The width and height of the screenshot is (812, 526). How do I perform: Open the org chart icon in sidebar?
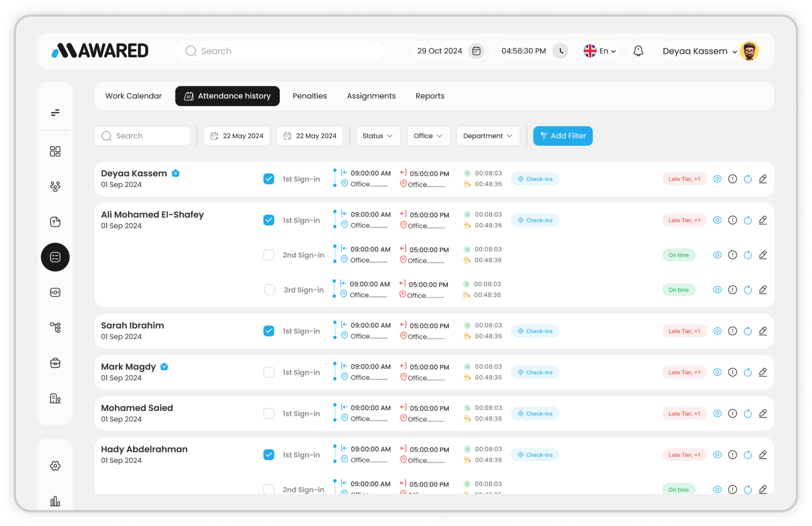click(x=55, y=327)
